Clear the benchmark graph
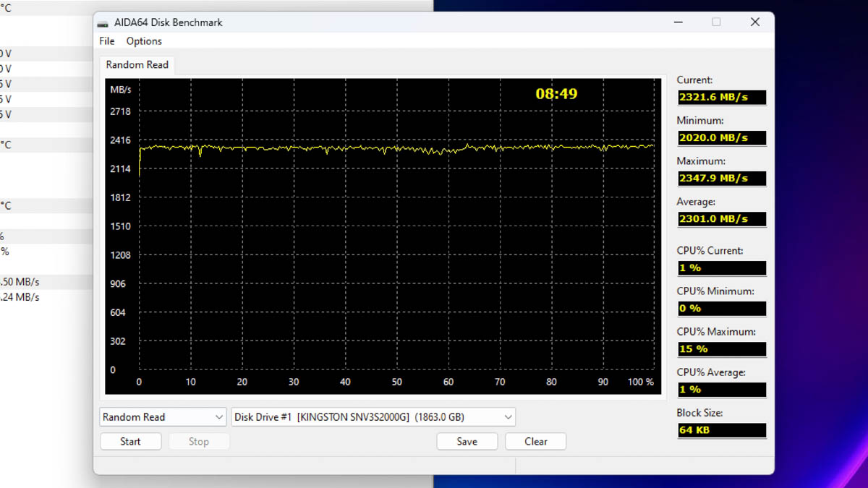Image resolution: width=868 pixels, height=488 pixels. (536, 442)
